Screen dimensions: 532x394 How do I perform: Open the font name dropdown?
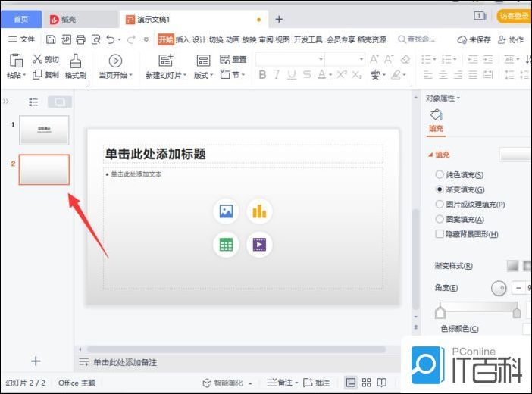click(321, 59)
